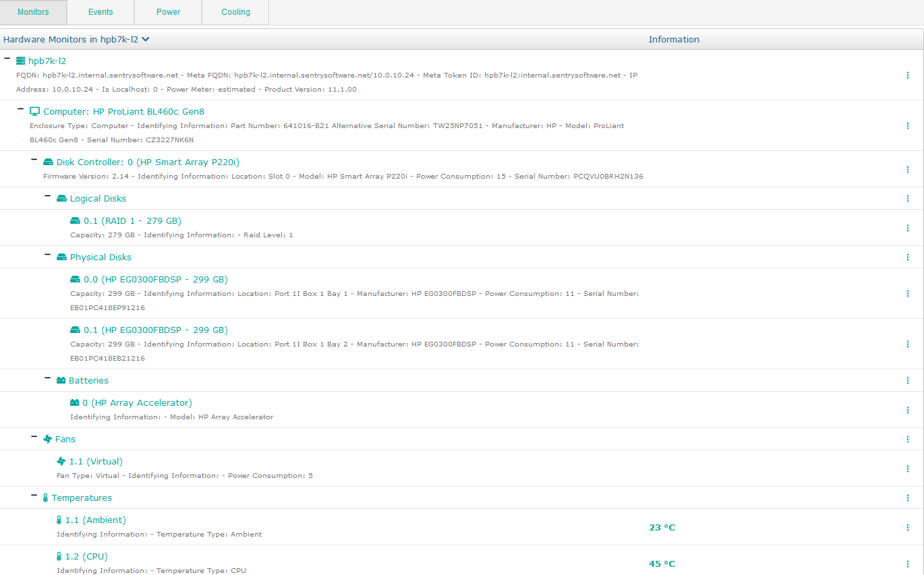Click the Temperatures thermometer icon
The width and height of the screenshot is (924, 575).
click(x=45, y=497)
